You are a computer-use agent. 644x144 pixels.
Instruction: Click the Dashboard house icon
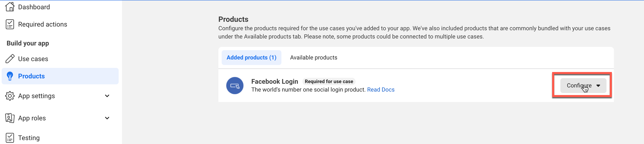tap(10, 7)
